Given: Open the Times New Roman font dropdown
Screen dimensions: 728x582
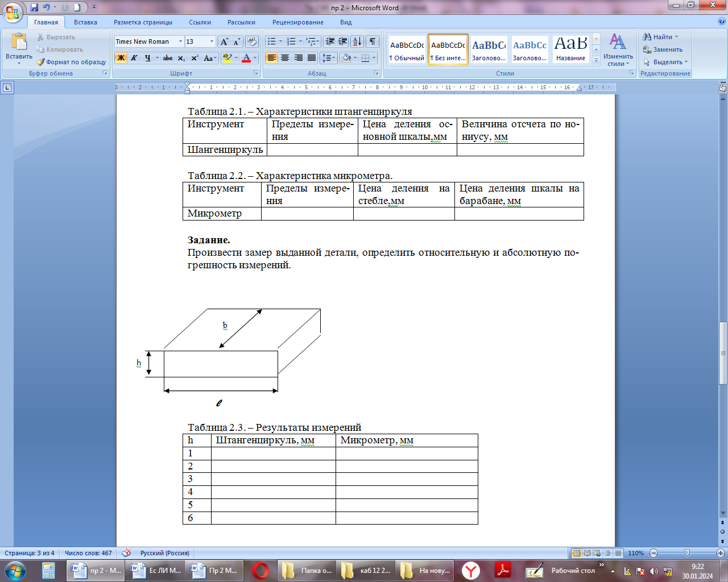Looking at the screenshot, I should click(180, 41).
